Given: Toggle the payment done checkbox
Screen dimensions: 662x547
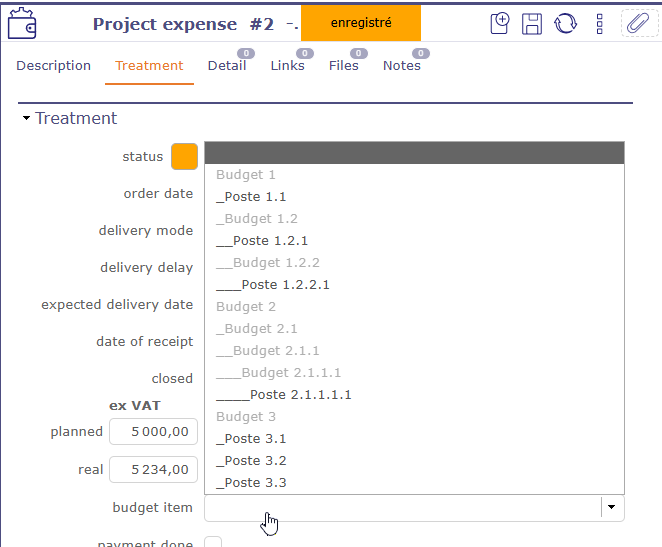Looking at the screenshot, I should click(x=213, y=543).
